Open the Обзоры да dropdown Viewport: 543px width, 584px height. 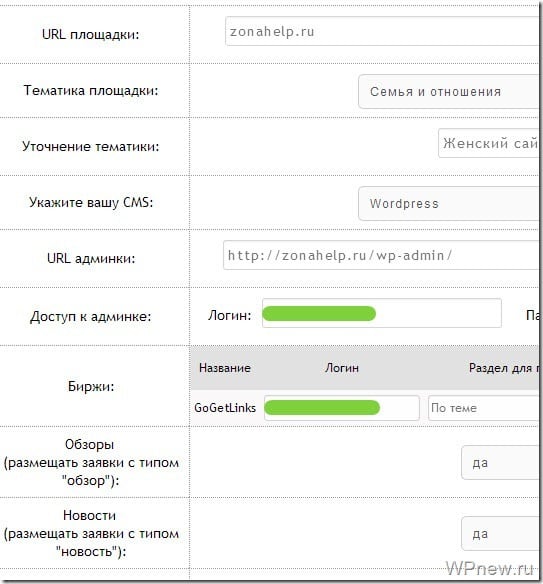pyautogui.click(x=500, y=463)
